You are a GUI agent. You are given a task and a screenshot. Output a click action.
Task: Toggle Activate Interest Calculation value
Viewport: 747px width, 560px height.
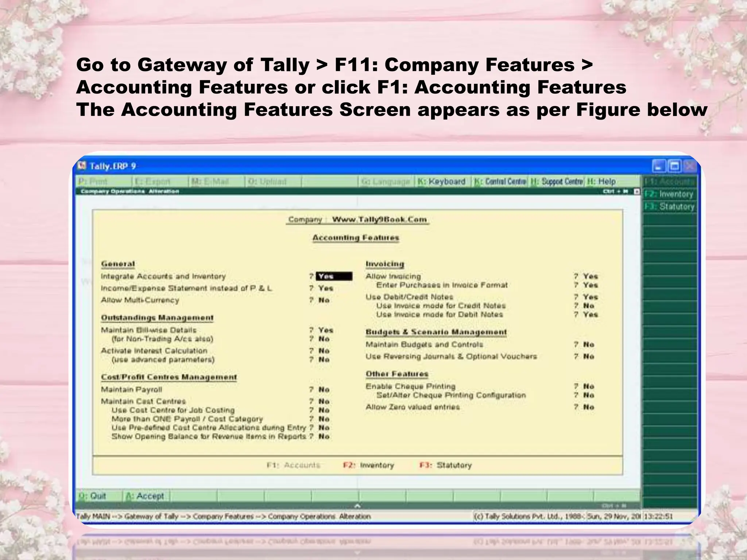coord(324,351)
